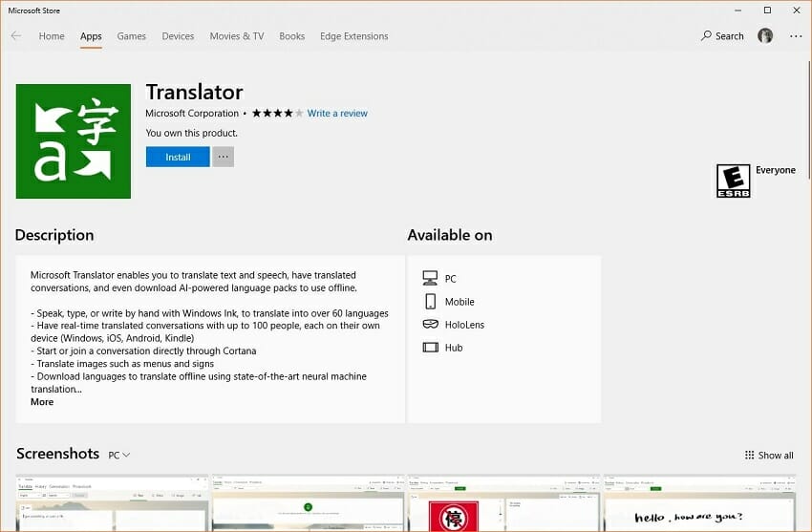Open the handwriting 'hello, how are you?' screenshot
The height and width of the screenshot is (532, 812).
pyautogui.click(x=700, y=503)
